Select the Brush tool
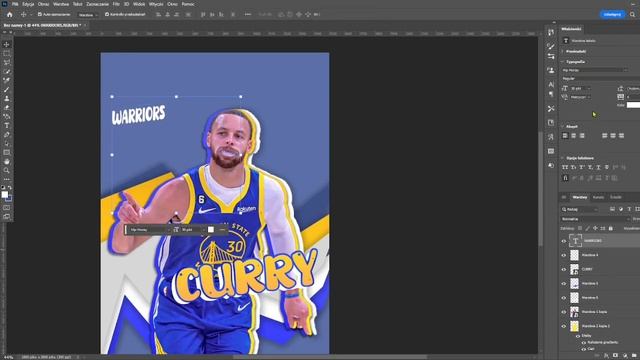This screenshot has width=640, height=360. coord(7,89)
